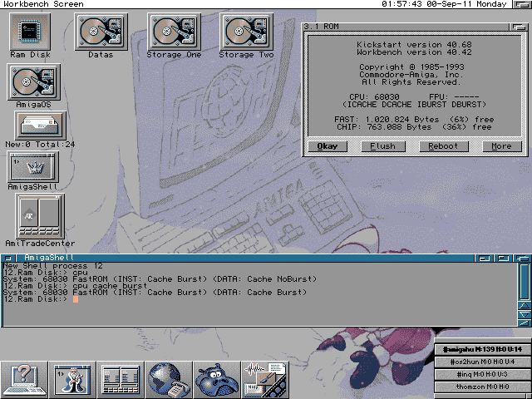Select the Storage Two disk icon
532x399 pixels.
tap(246, 32)
